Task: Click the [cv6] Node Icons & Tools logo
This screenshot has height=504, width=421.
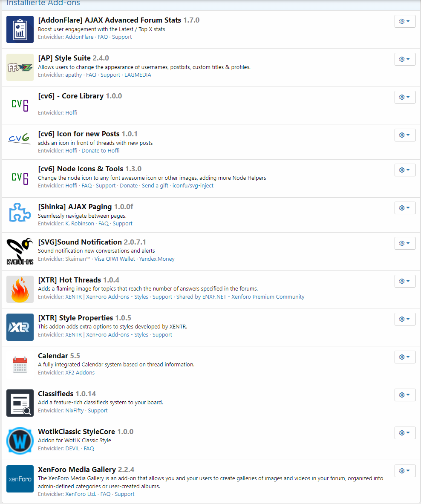Action: [20, 179]
